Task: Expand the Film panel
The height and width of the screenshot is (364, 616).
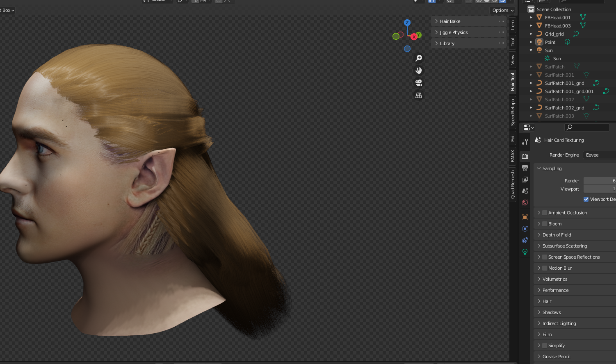Action: click(575, 334)
